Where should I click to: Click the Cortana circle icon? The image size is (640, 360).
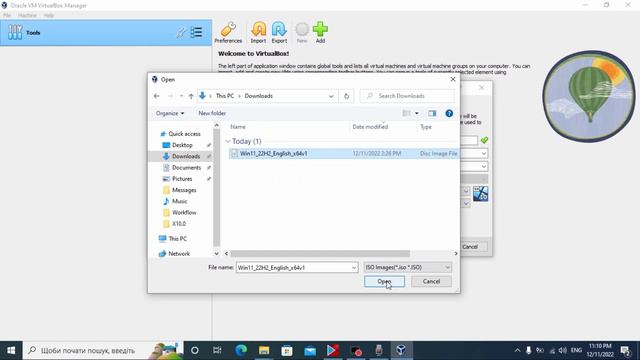click(195, 350)
